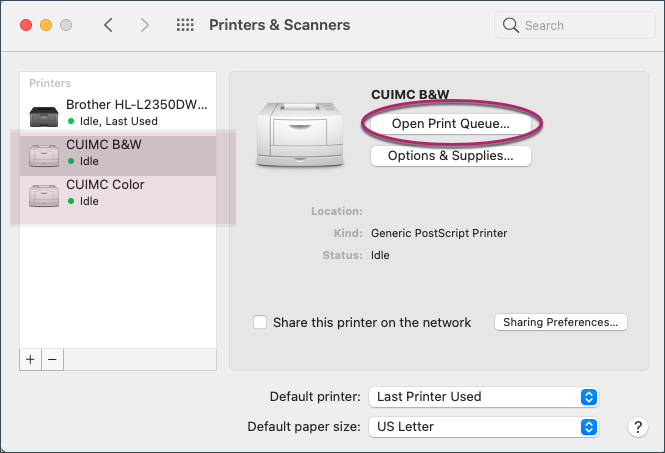Click the remove printer minus button
This screenshot has width=665, height=453.
pyautogui.click(x=52, y=358)
